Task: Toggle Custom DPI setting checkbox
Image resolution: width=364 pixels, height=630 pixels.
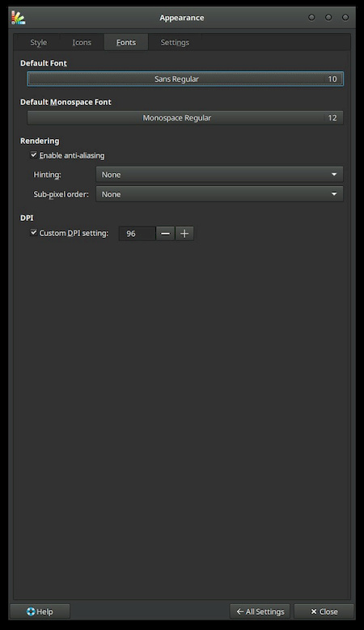Action: click(x=34, y=232)
